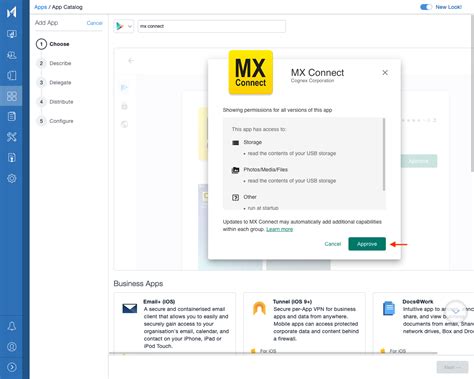Open the Policies tools icon in the sidebar
Screen dimensions: 474x379
(12, 137)
